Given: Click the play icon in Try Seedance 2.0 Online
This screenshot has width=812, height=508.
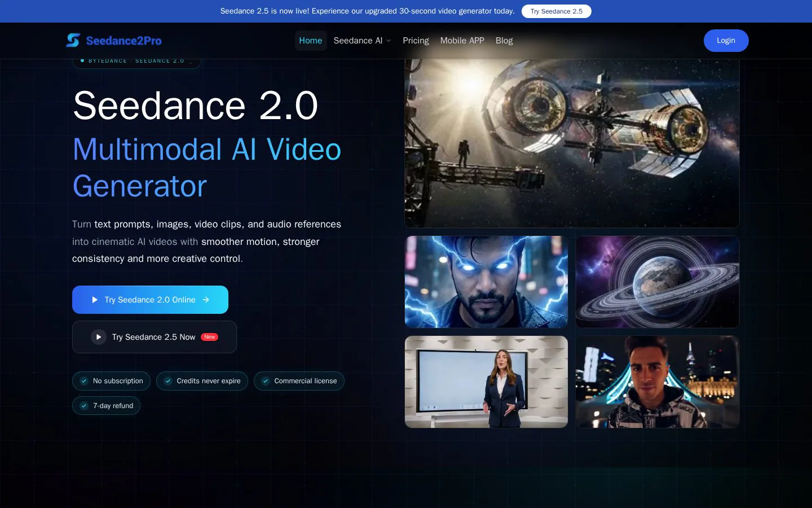Looking at the screenshot, I should pyautogui.click(x=95, y=300).
